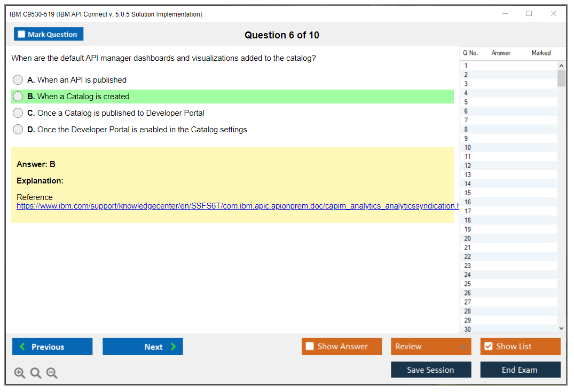Click the zoom in magnifier icon

(20, 373)
